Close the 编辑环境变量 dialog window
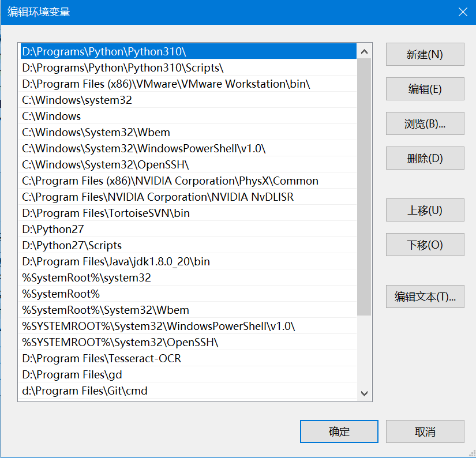 click(463, 12)
